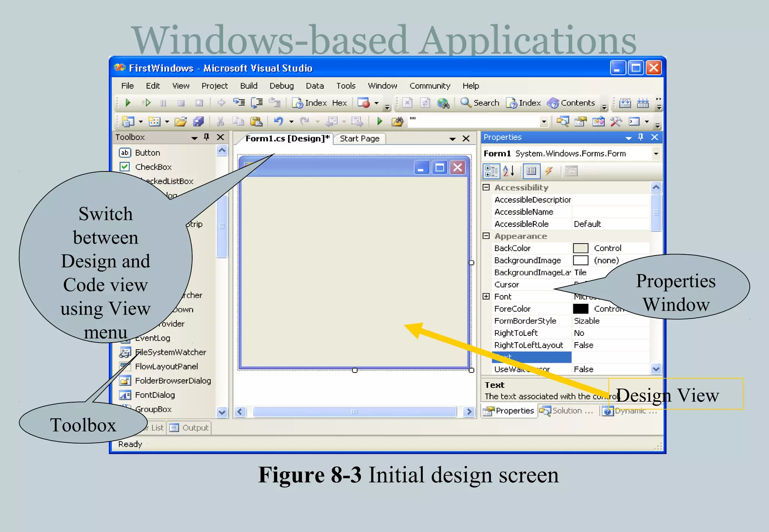Click the New Project icon
The height and width of the screenshot is (532, 769).
pos(128,121)
